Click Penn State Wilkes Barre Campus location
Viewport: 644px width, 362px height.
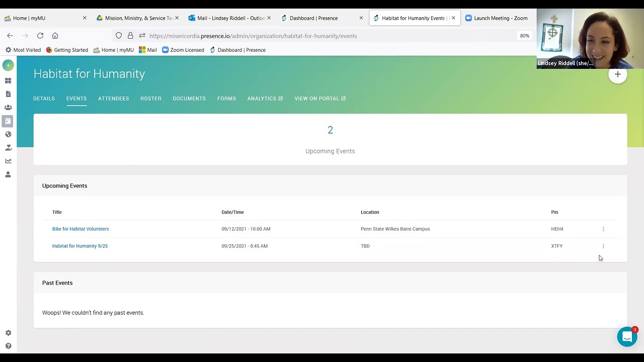pyautogui.click(x=395, y=229)
